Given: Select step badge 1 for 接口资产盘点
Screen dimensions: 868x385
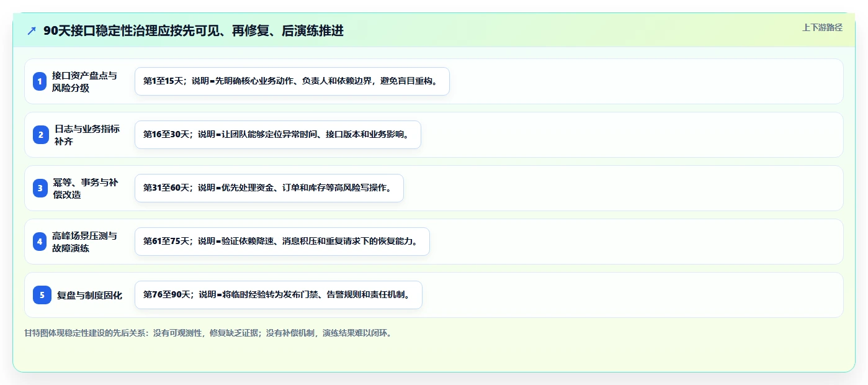Looking at the screenshot, I should click(40, 81).
